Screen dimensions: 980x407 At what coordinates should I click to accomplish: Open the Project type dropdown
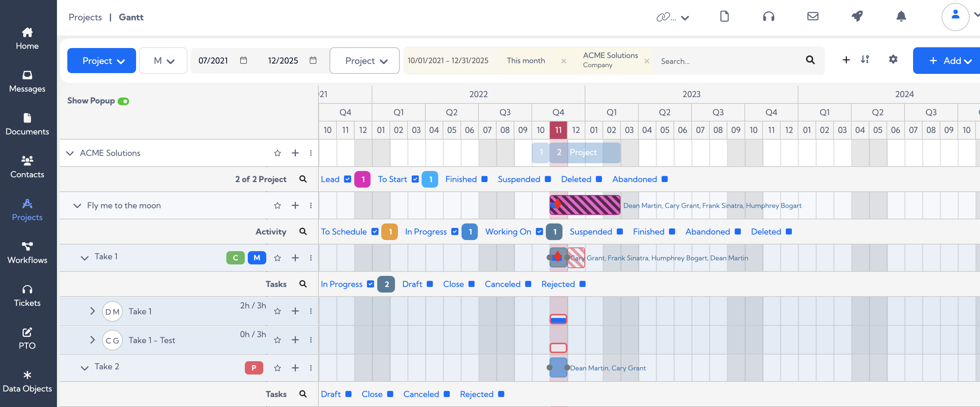click(x=364, y=61)
